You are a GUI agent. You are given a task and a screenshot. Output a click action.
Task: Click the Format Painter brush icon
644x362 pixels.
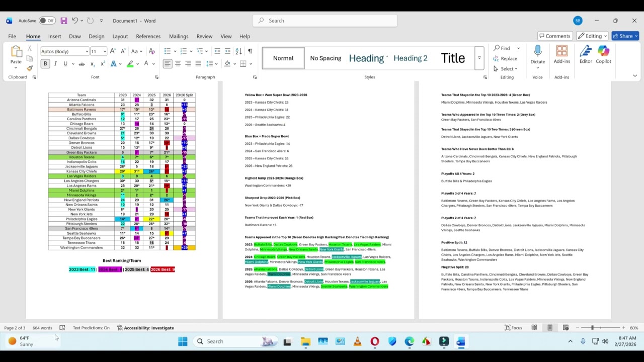(x=30, y=68)
